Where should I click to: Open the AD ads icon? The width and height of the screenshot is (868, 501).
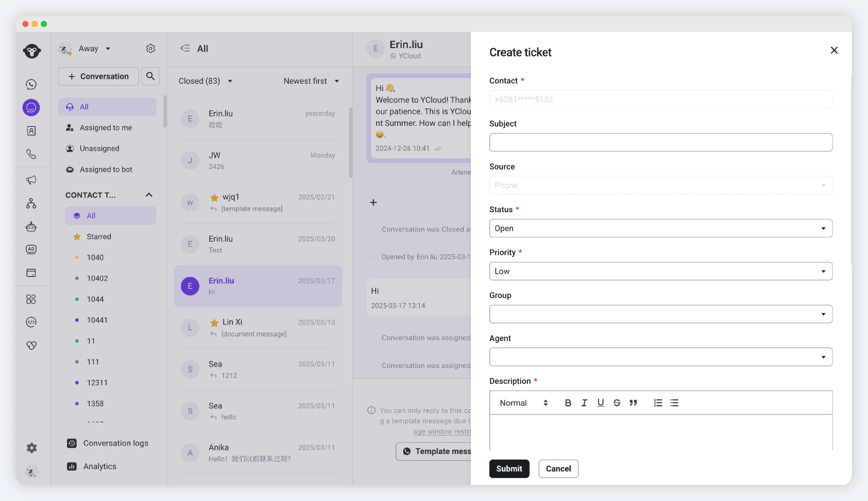click(x=31, y=249)
